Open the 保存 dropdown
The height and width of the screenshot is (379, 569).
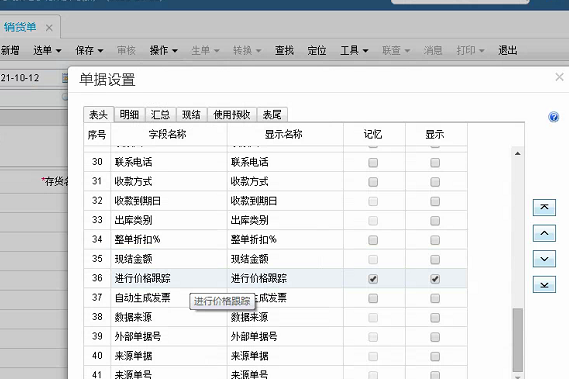89,50
